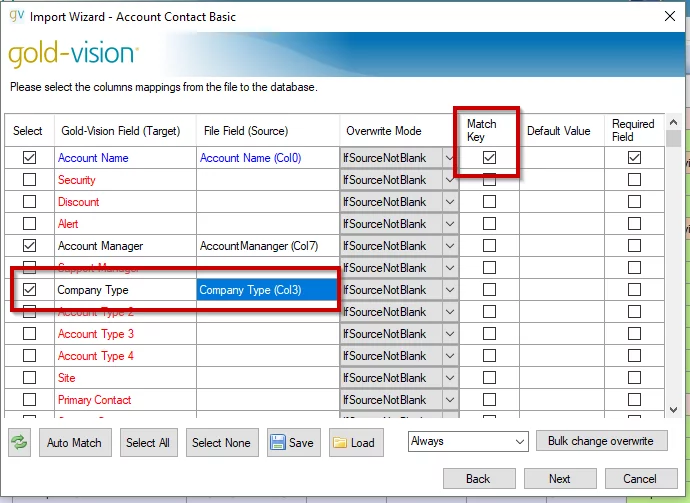Click scroll up arrow of mapping grid
This screenshot has height=503, width=690.
pos(673,122)
